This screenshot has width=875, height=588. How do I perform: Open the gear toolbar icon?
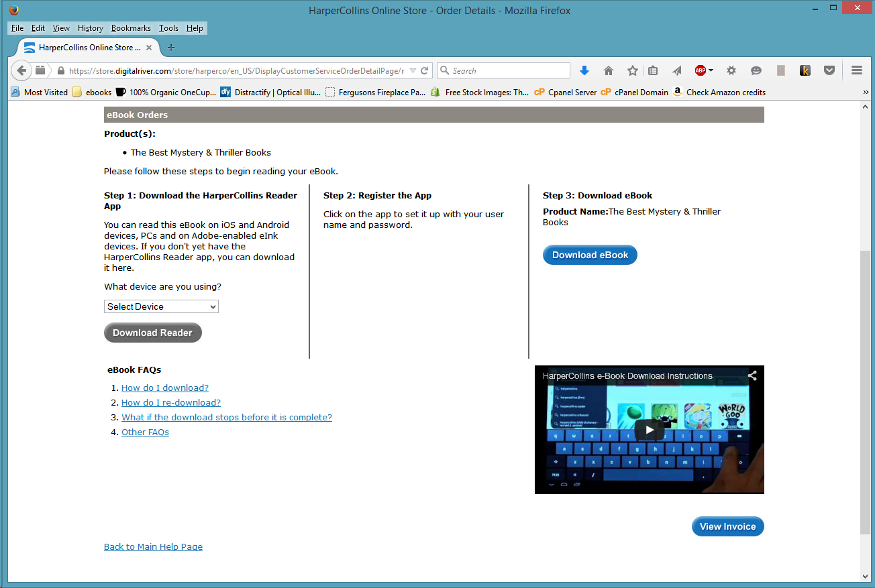tap(731, 70)
